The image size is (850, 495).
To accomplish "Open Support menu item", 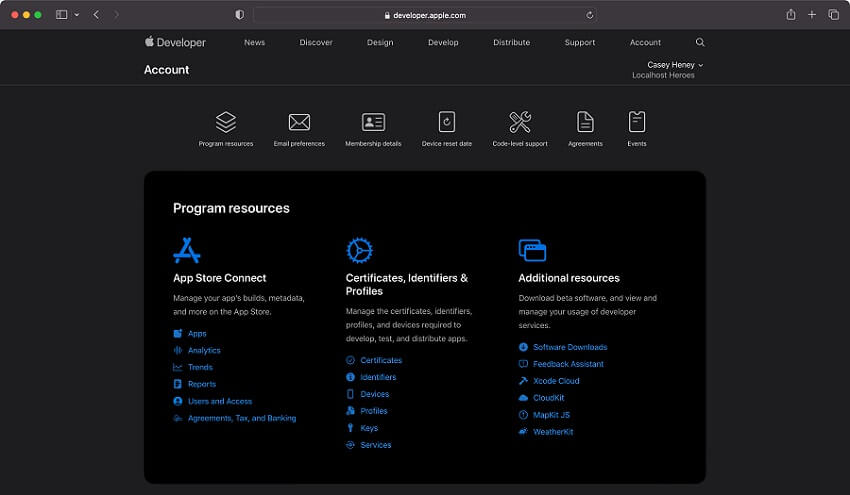I will [x=579, y=42].
